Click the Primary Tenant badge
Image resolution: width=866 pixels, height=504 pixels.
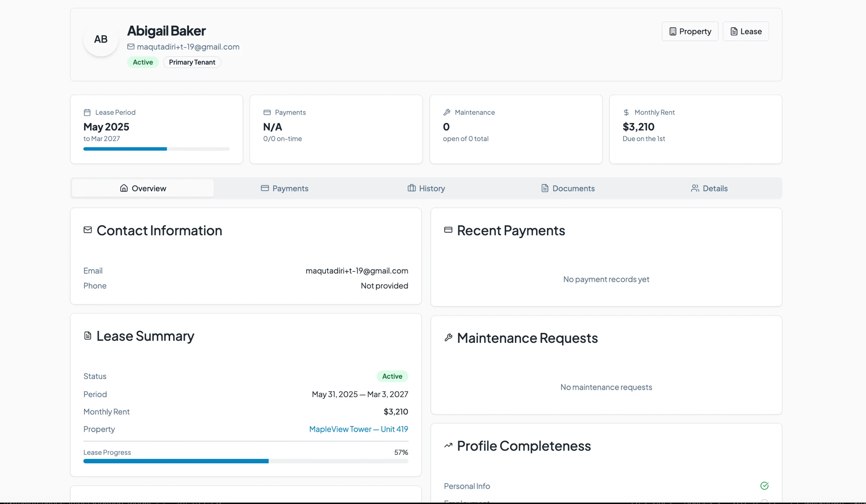pos(192,62)
